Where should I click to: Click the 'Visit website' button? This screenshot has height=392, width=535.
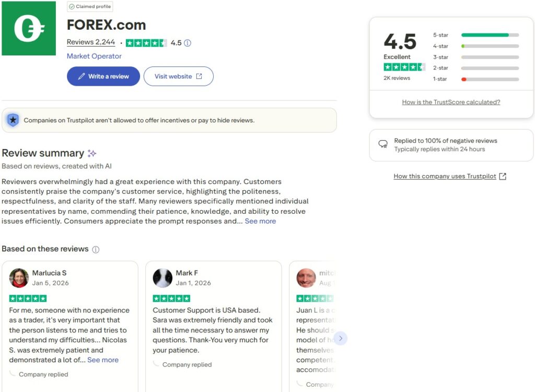click(x=178, y=76)
